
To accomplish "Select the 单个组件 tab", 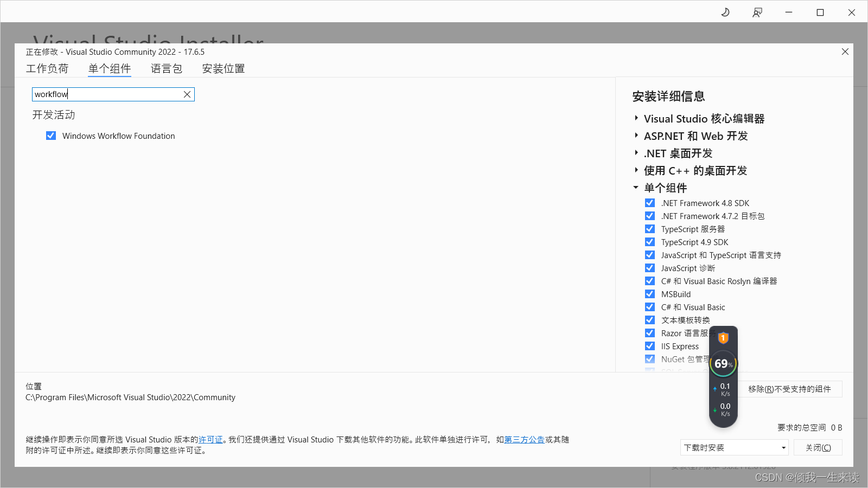I will coord(110,68).
